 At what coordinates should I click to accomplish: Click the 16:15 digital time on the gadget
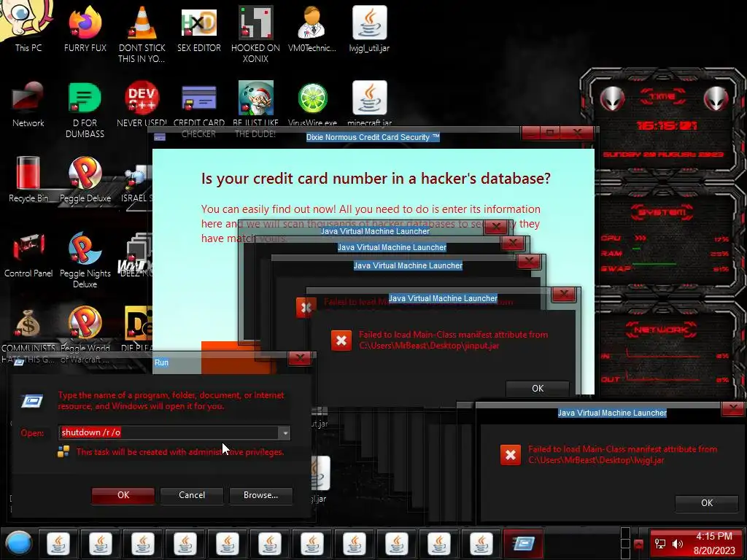667,125
